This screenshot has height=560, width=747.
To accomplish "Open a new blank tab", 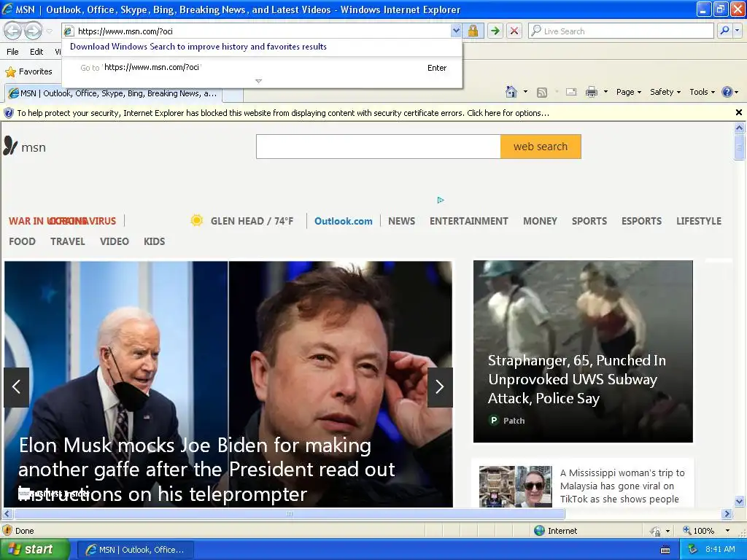I will click(233, 94).
